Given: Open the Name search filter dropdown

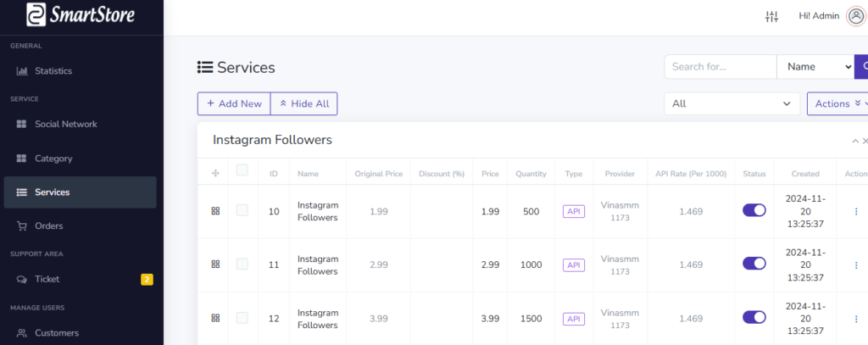Looking at the screenshot, I should (x=815, y=67).
